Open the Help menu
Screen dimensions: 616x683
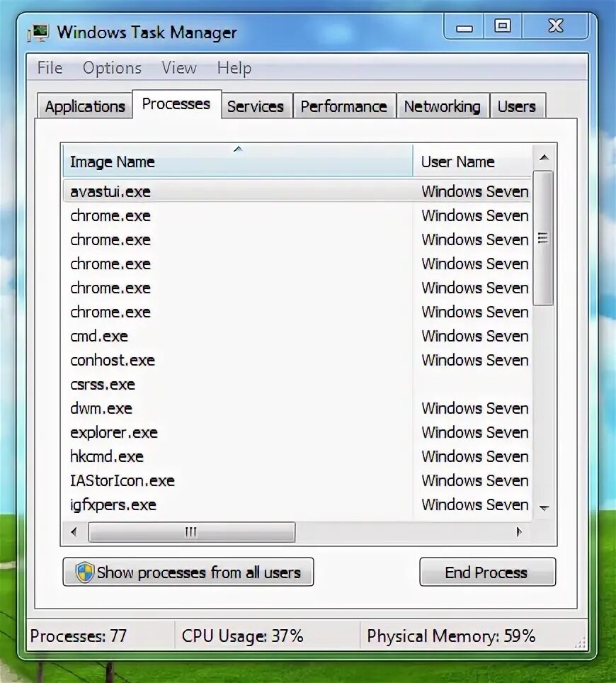[234, 68]
